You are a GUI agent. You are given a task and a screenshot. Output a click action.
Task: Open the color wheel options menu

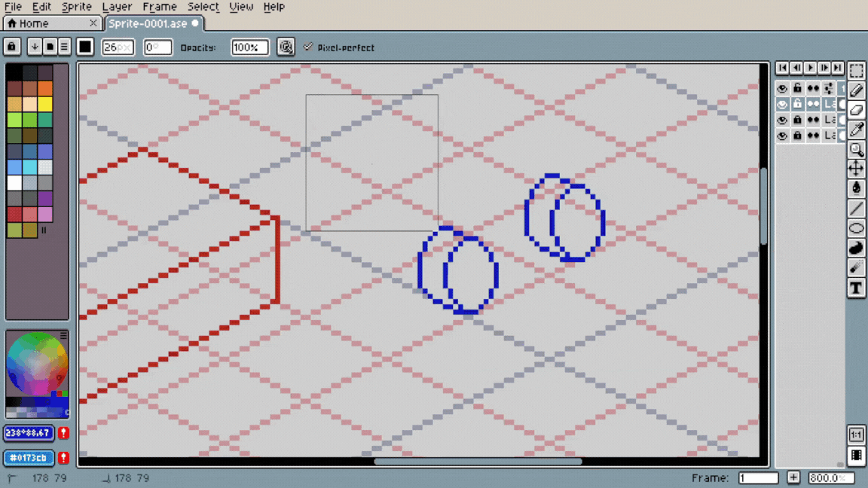pos(63,336)
